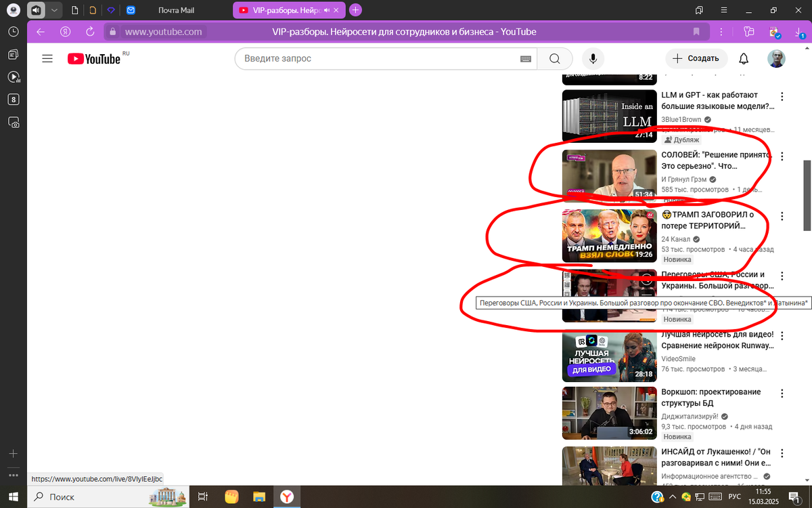
Task: Go back with the browser arrow
Action: [x=41, y=32]
